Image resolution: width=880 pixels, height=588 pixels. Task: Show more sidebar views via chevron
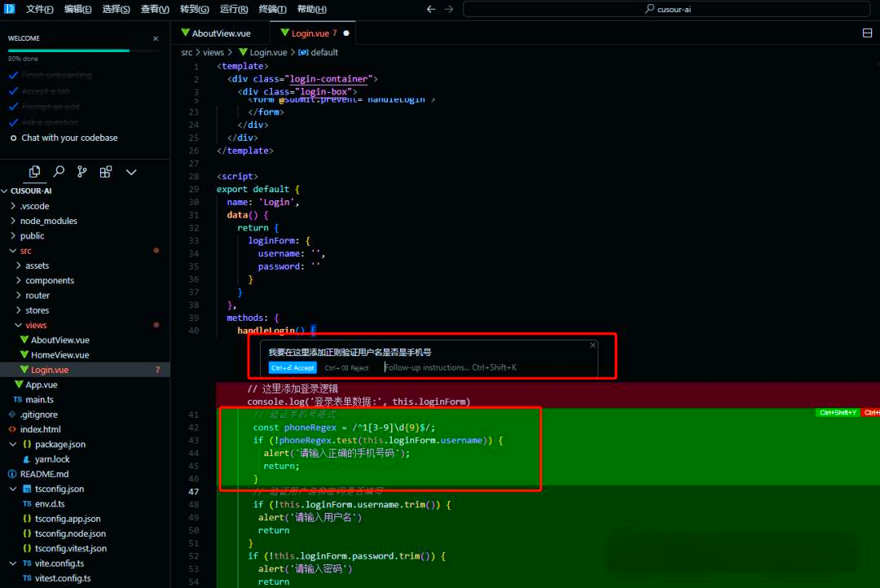[x=131, y=172]
